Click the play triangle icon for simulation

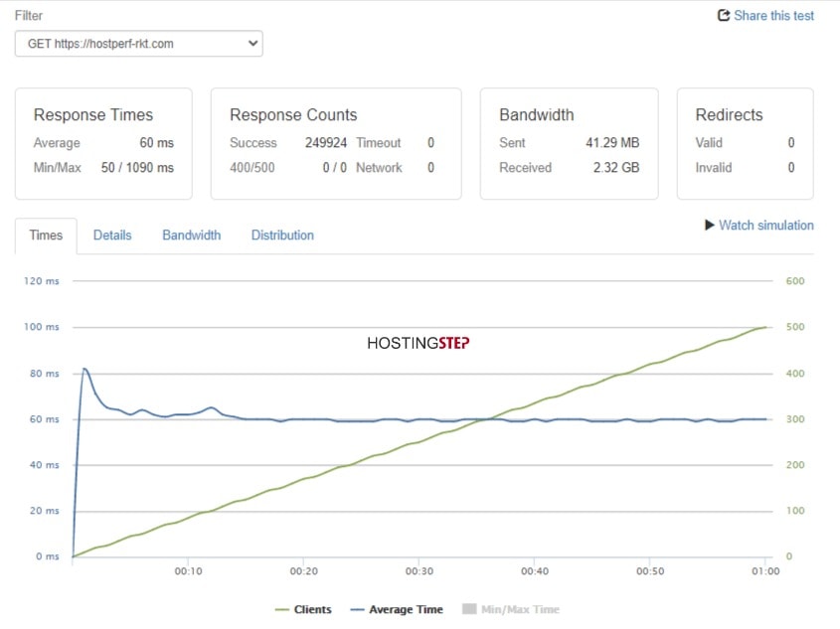click(710, 225)
